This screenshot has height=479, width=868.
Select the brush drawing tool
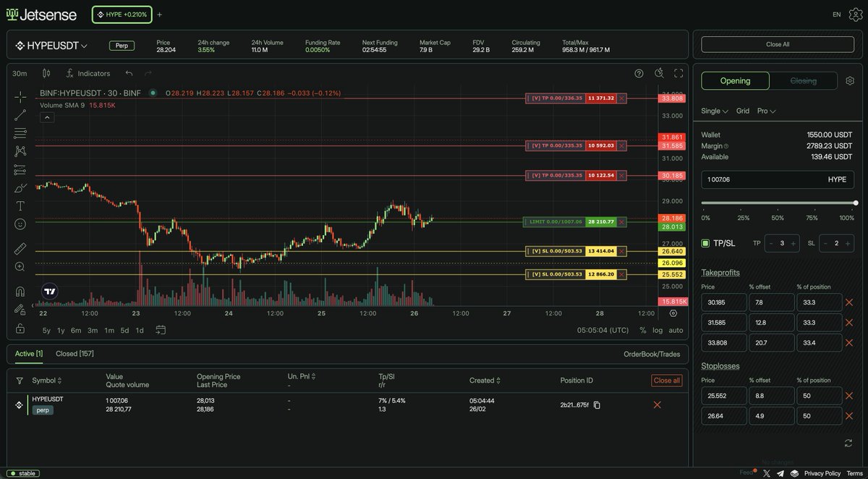[20, 188]
